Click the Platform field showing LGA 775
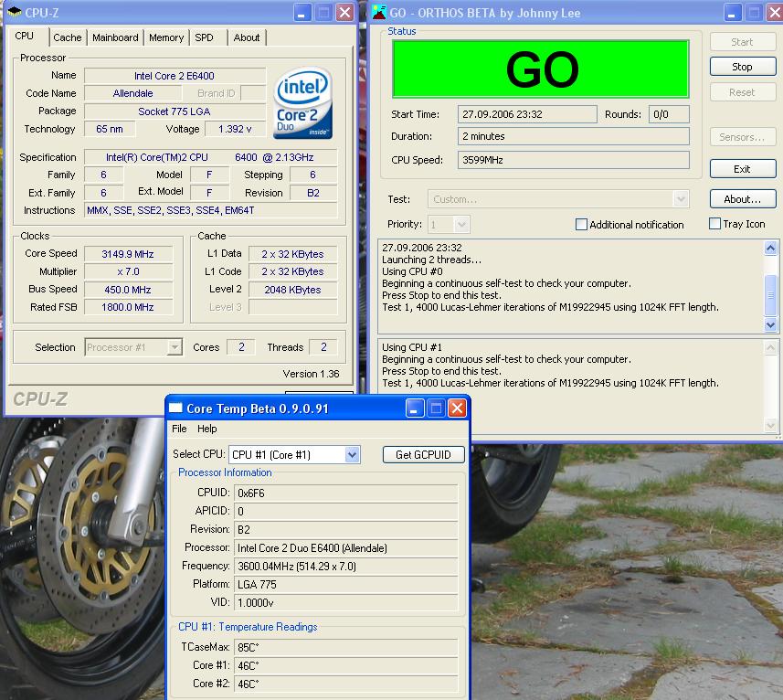Viewport: 783px width, 700px height. pos(345,584)
